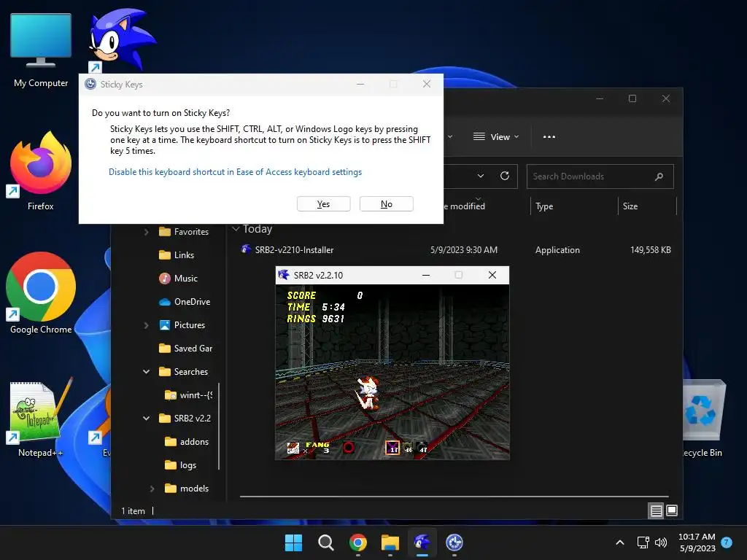Collapse the SRB2 v2.2 folder

coord(146,419)
